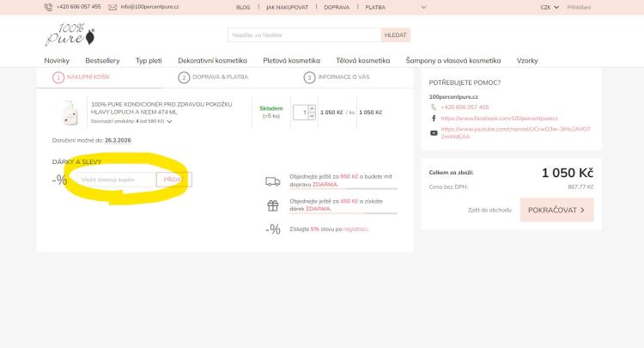Click the Přidat coupon button
This screenshot has width=644, height=348.
(173, 180)
